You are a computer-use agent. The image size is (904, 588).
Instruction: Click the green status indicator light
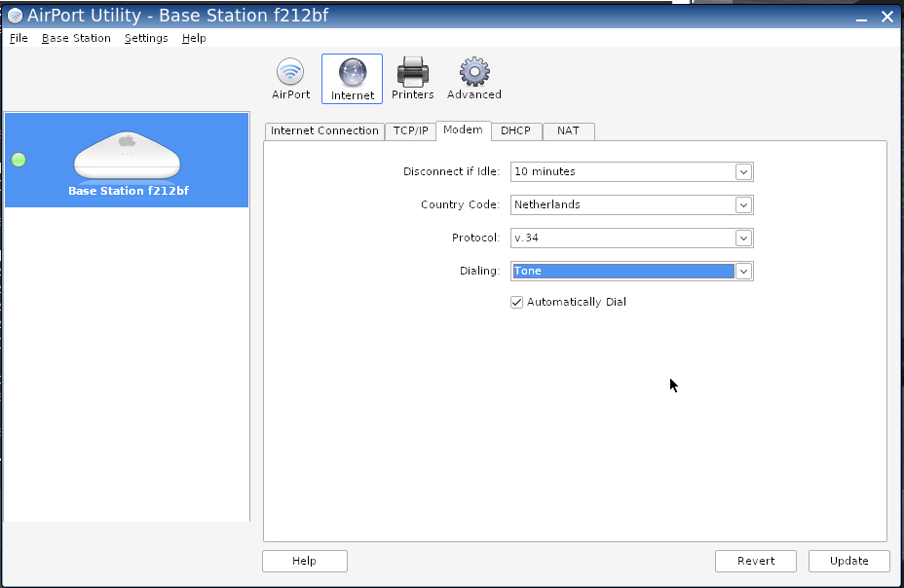coord(19,160)
